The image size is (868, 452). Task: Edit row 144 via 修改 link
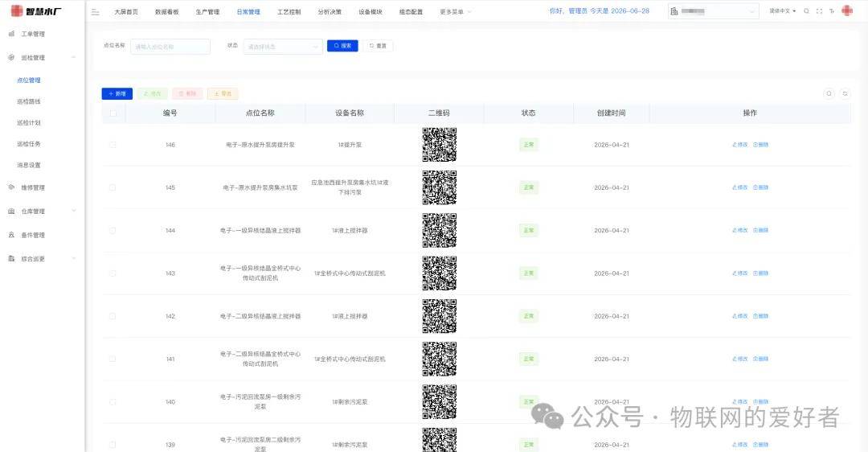(x=739, y=231)
